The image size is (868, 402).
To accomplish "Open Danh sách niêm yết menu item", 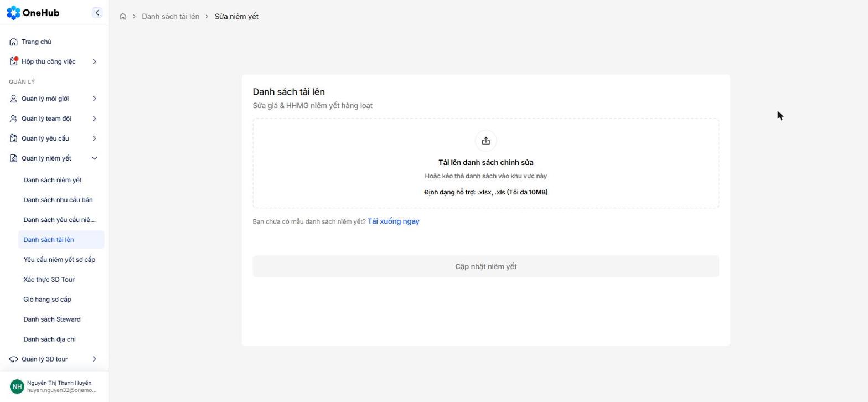I will pos(61,180).
